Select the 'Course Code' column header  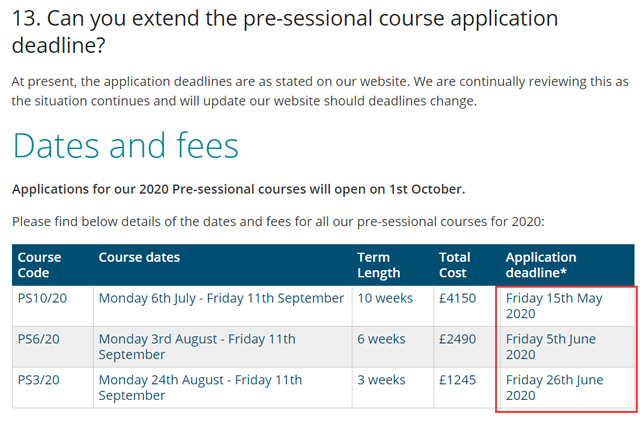(x=53, y=265)
